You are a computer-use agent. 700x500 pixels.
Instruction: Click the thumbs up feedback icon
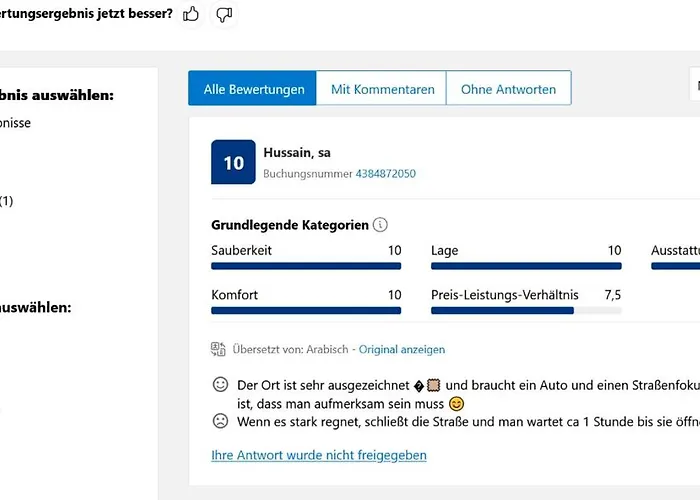point(191,14)
